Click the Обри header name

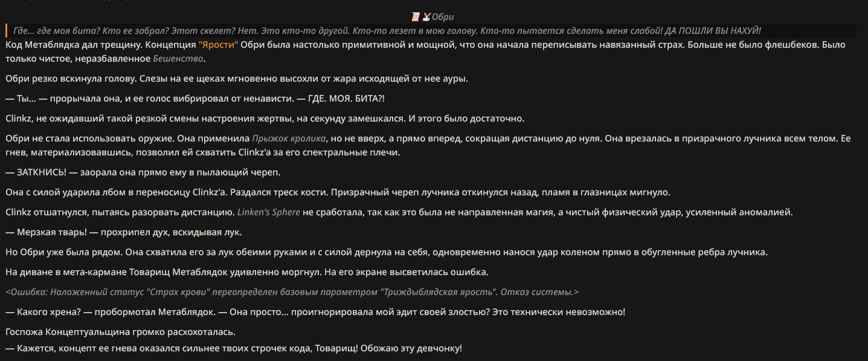pos(443,17)
